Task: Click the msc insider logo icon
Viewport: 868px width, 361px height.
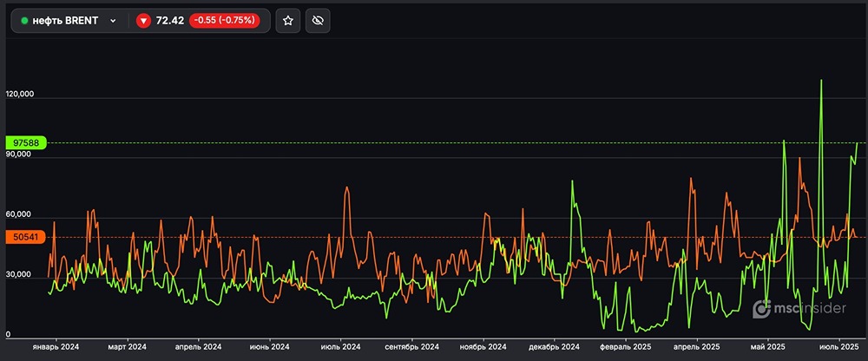Action: [761, 308]
